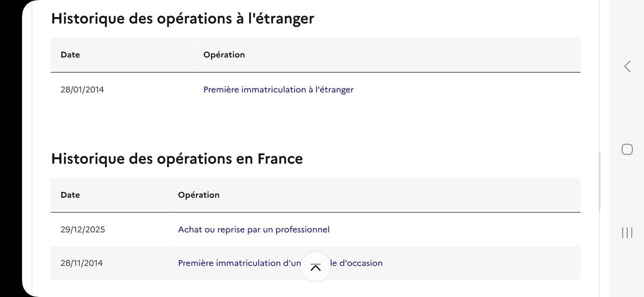Click the word 'professionnel' in the 2025 row
Image resolution: width=644 pixels, height=297 pixels.
point(302,229)
